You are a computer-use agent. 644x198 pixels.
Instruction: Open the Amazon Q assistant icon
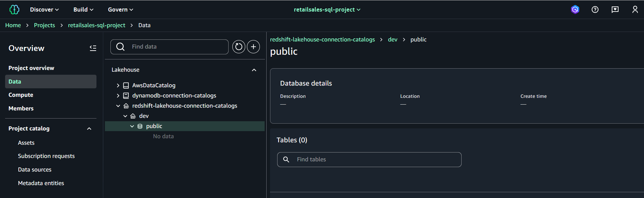point(575,10)
